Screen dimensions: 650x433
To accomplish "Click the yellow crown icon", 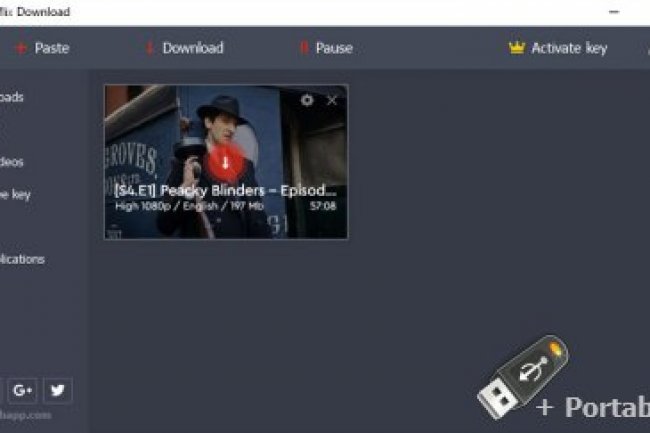I will [516, 48].
